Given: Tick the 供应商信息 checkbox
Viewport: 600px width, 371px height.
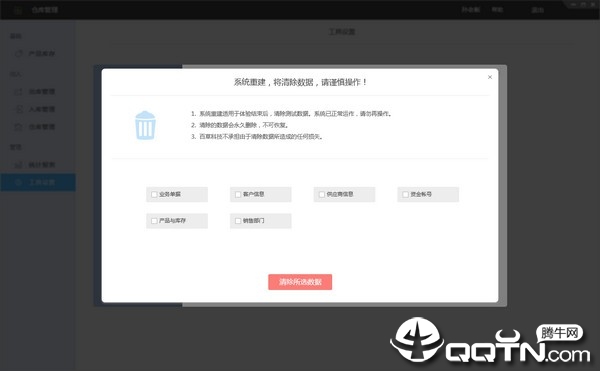Looking at the screenshot, I should point(322,194).
